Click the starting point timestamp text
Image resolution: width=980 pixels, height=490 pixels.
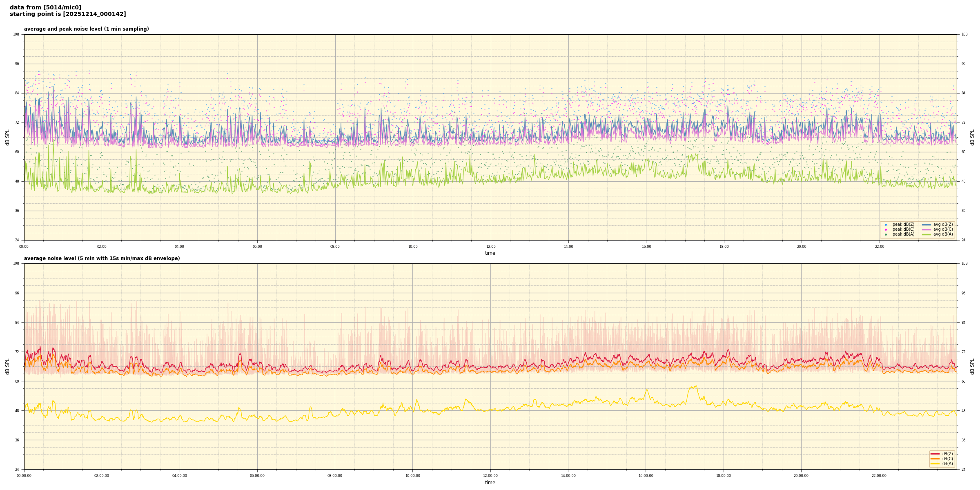pyautogui.click(x=68, y=14)
